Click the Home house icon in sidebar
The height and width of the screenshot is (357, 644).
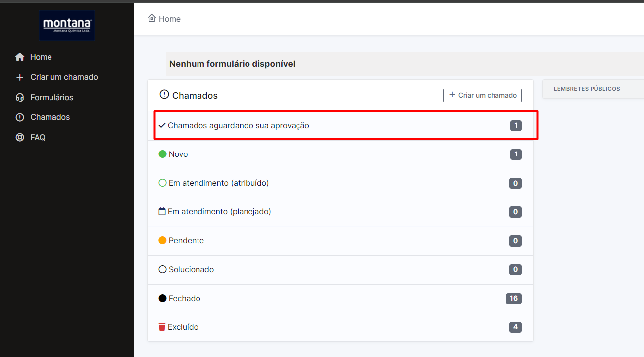(x=20, y=57)
